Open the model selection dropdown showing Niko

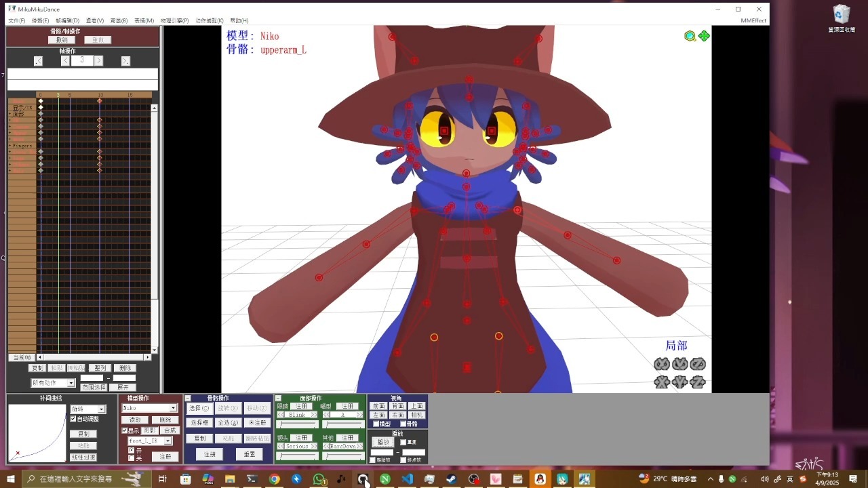point(173,408)
